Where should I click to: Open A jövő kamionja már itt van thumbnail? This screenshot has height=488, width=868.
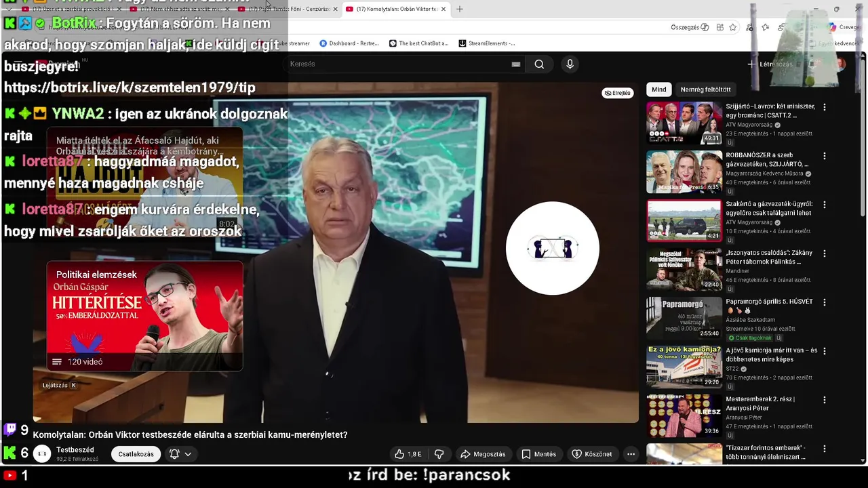click(x=684, y=367)
